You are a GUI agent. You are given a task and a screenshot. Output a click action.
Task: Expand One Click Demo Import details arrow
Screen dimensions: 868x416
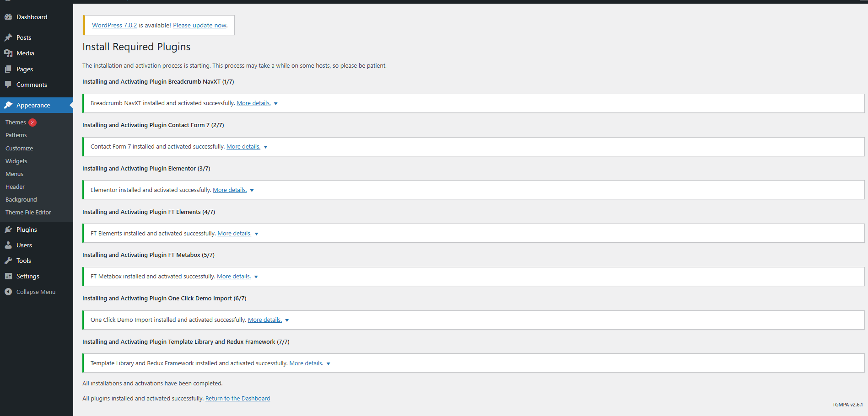(287, 320)
